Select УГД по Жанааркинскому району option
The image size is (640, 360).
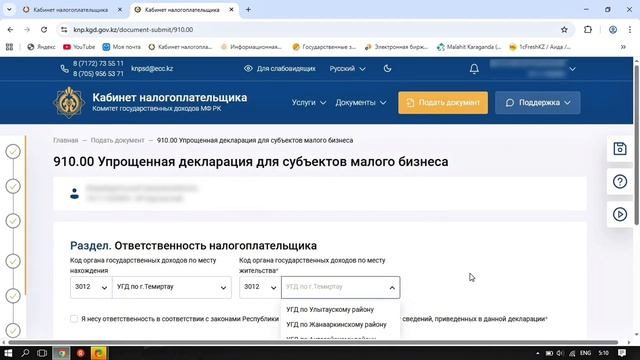pos(336,325)
